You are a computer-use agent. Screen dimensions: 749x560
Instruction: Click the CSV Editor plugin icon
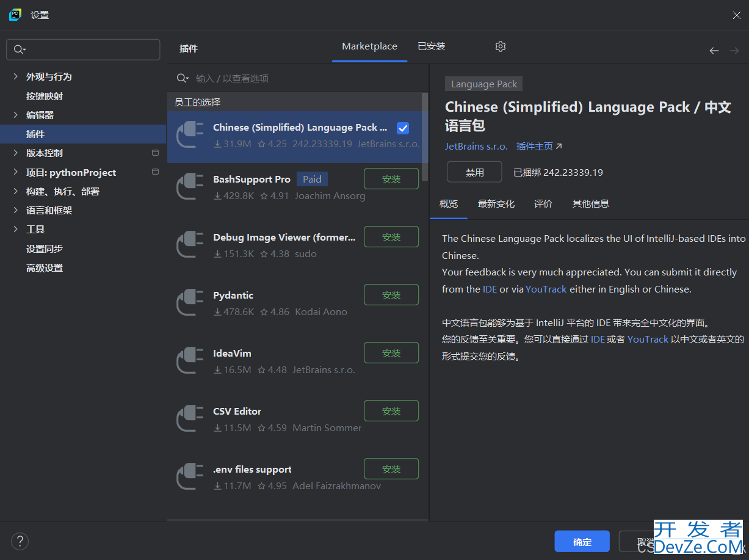(x=190, y=419)
